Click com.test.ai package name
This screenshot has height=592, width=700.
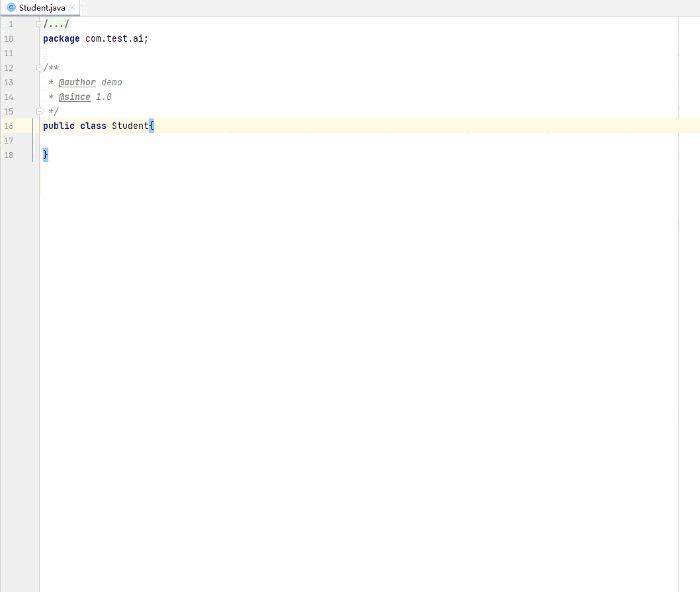coord(114,39)
